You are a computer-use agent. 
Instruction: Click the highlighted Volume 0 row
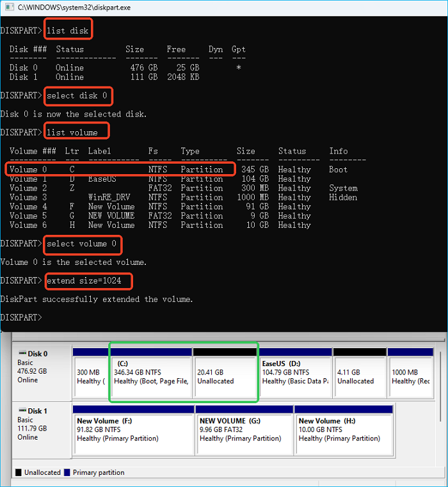pyautogui.click(x=120, y=170)
